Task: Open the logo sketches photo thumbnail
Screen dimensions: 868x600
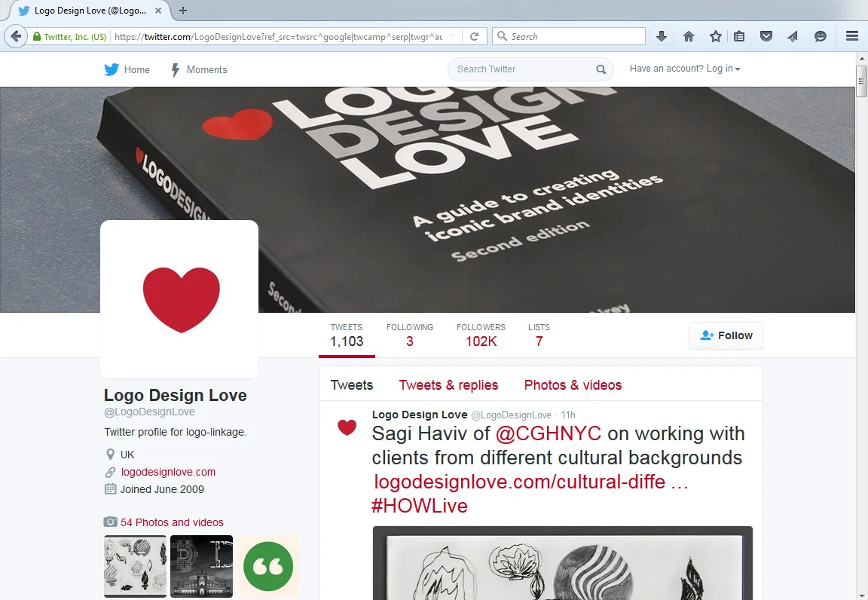Action: coord(135,566)
